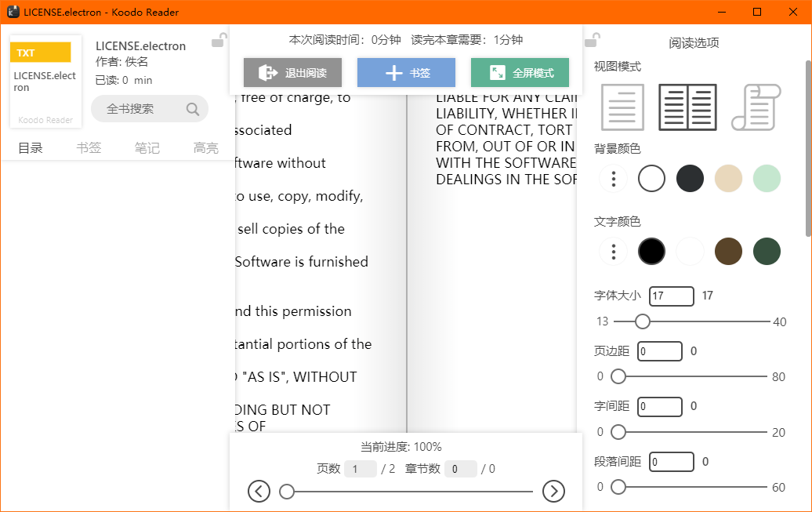812x512 pixels.
Task: Click the search magnifier in 全书搜索 field
Action: tap(193, 109)
